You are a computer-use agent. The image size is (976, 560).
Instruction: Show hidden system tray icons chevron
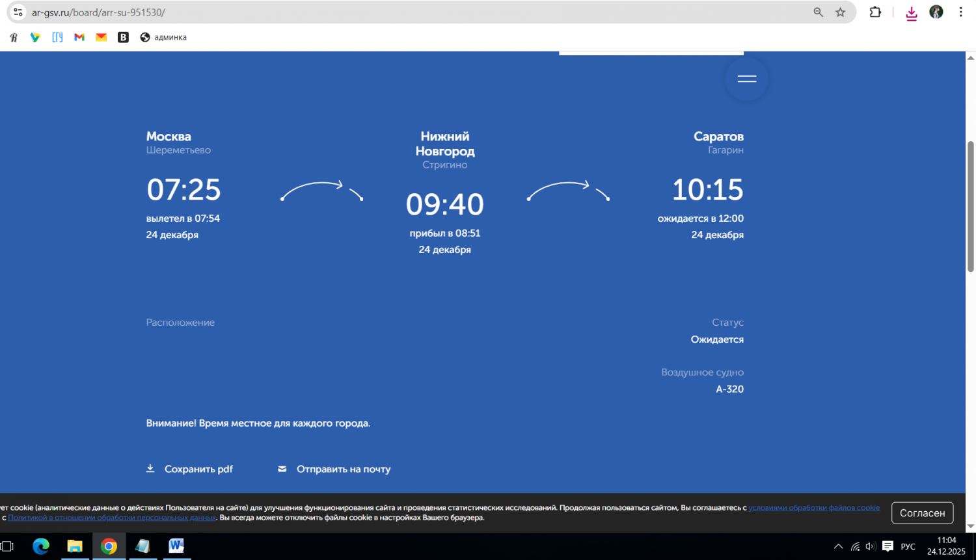tap(838, 546)
